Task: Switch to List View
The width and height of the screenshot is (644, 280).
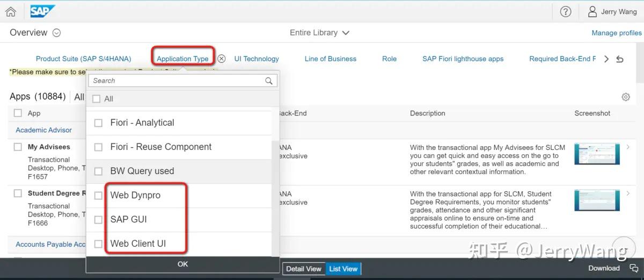Action: point(343,269)
